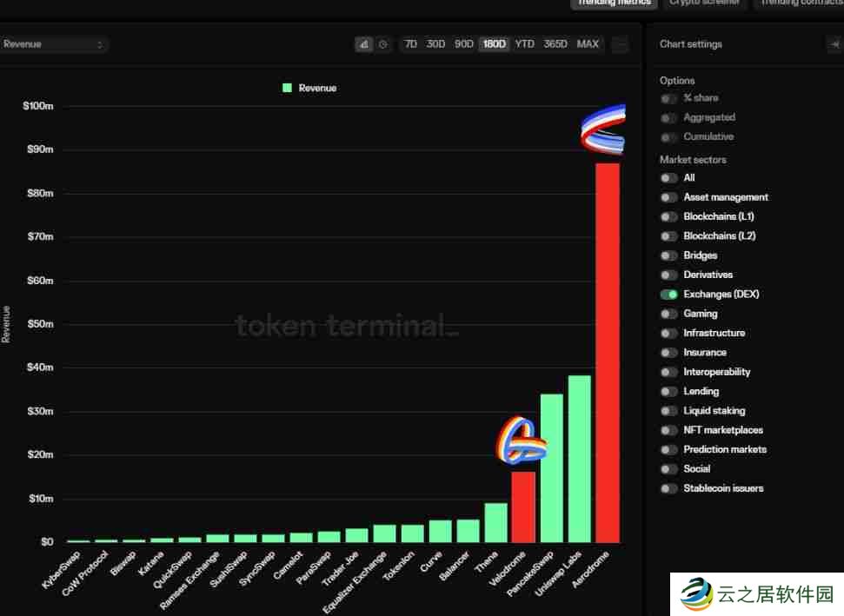Collapse the Chart settings panel
Viewport: 844px width, 616px height.
coord(834,44)
